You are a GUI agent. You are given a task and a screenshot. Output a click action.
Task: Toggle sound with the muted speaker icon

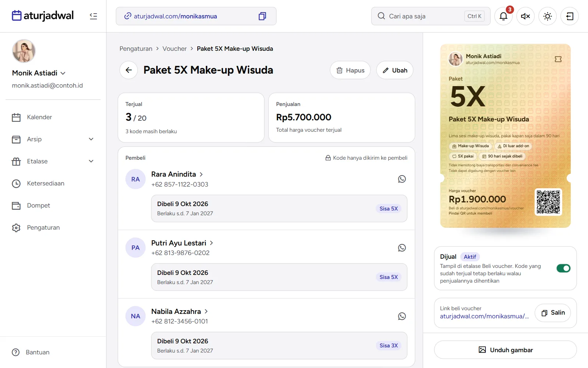[x=526, y=16]
